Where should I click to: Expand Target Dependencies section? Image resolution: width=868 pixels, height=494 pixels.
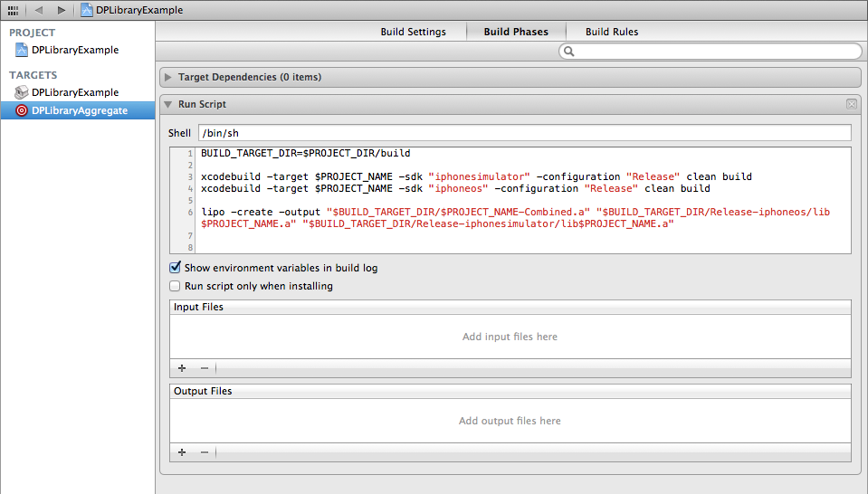click(x=168, y=78)
